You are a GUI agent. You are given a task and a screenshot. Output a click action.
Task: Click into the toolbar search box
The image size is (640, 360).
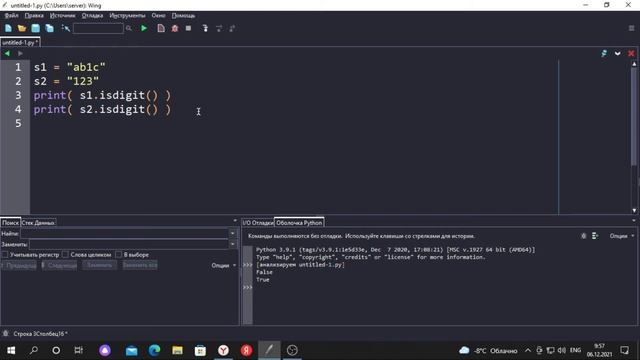click(x=98, y=28)
